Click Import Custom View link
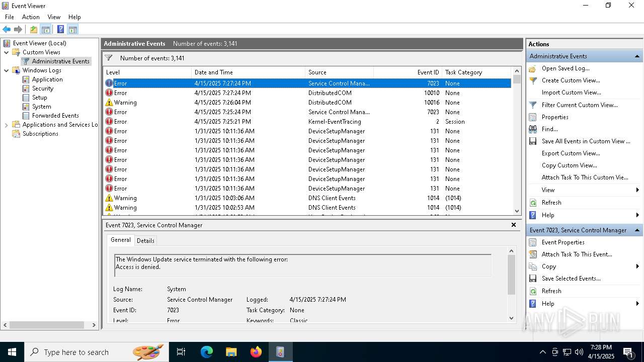 pyautogui.click(x=571, y=93)
